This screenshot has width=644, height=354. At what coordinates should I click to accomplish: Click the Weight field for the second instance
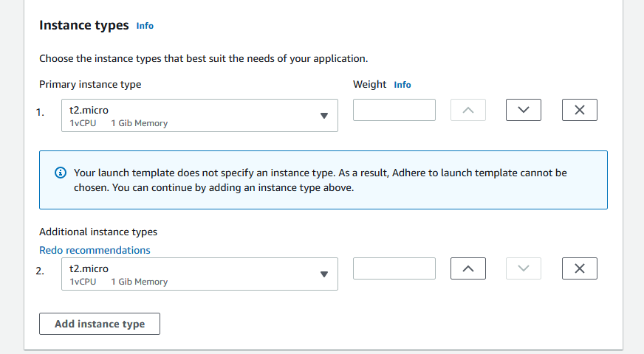click(x=394, y=268)
